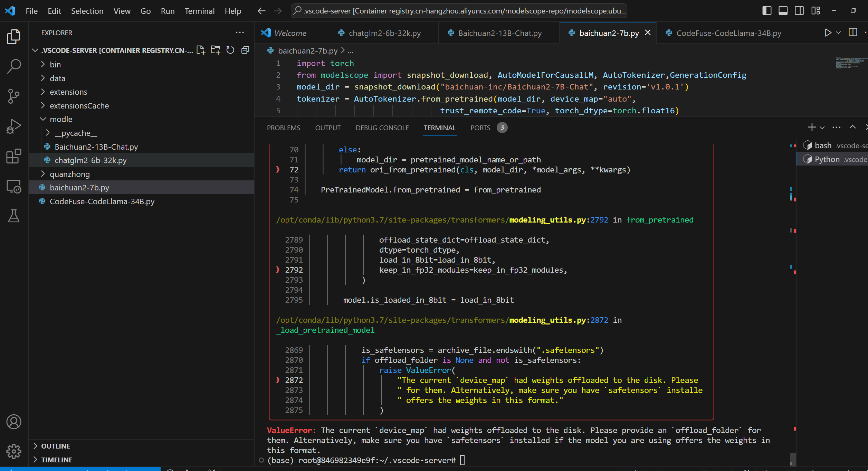Click the VS Code logo icon
This screenshot has height=471, width=868.
[10, 11]
